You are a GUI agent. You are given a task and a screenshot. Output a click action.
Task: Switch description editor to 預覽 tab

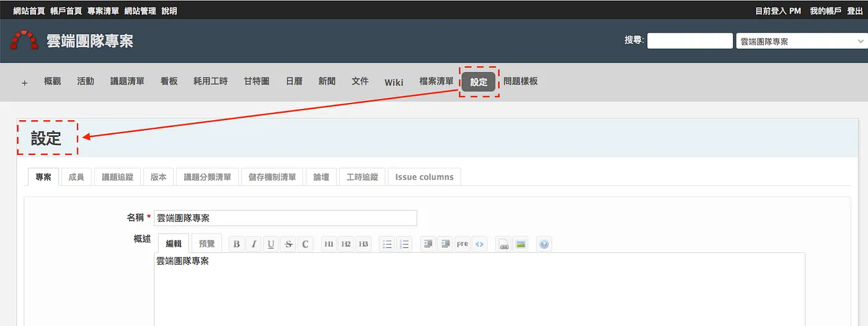[x=206, y=244]
